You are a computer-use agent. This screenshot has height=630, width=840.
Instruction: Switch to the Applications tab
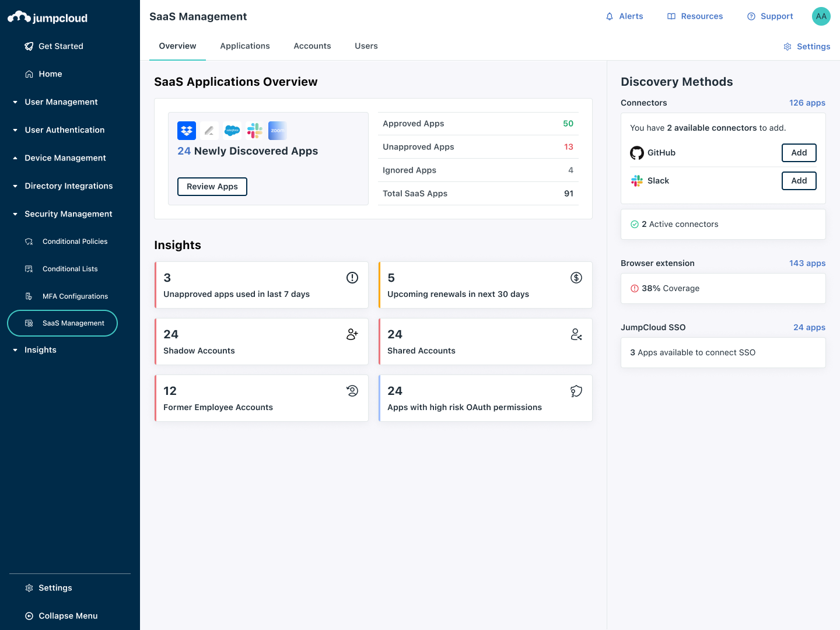pyautogui.click(x=245, y=46)
